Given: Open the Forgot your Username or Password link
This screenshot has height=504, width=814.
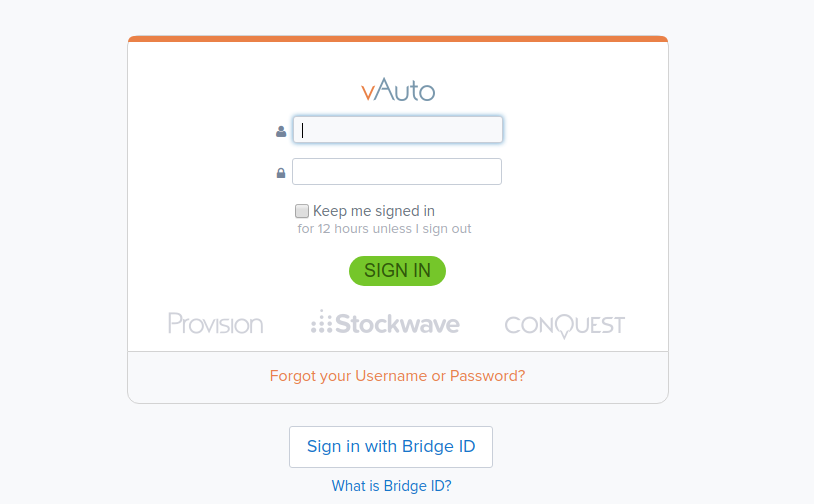Looking at the screenshot, I should click(x=397, y=376).
